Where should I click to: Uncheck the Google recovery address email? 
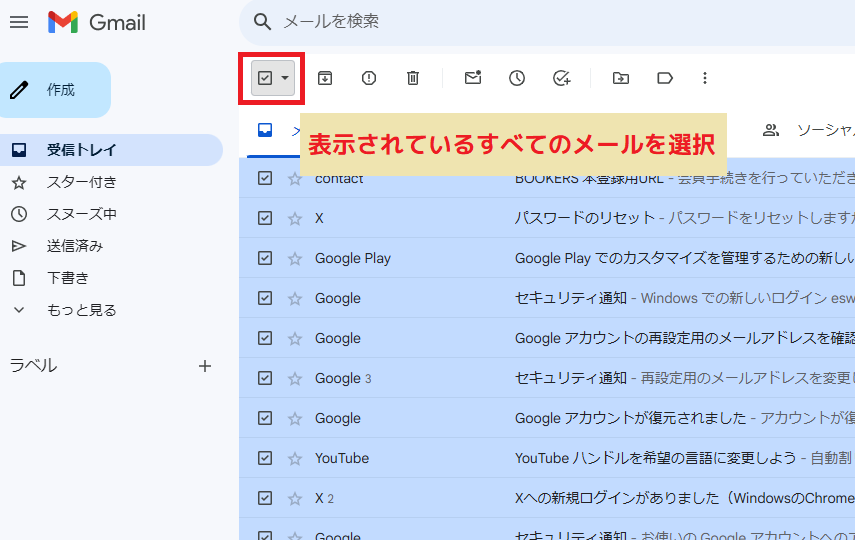tap(265, 338)
